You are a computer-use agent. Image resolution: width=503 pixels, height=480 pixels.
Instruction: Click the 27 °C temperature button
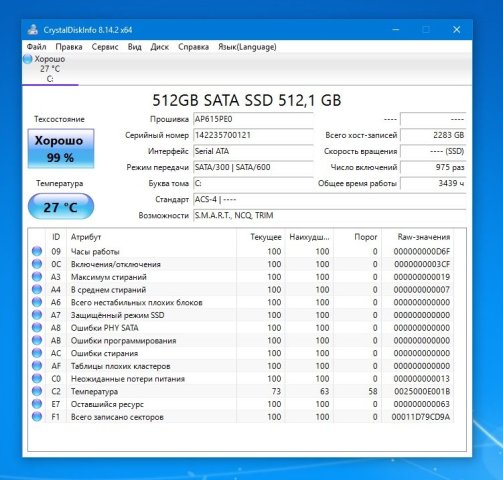(x=61, y=207)
